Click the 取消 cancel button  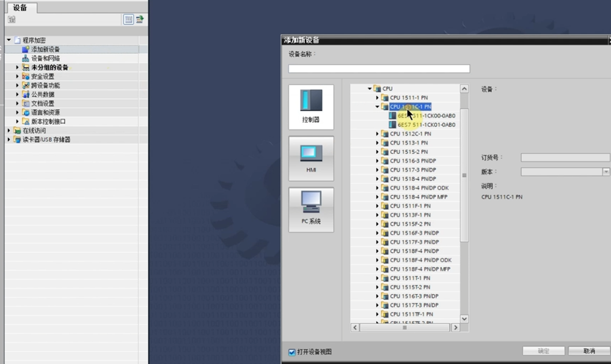pos(589,351)
